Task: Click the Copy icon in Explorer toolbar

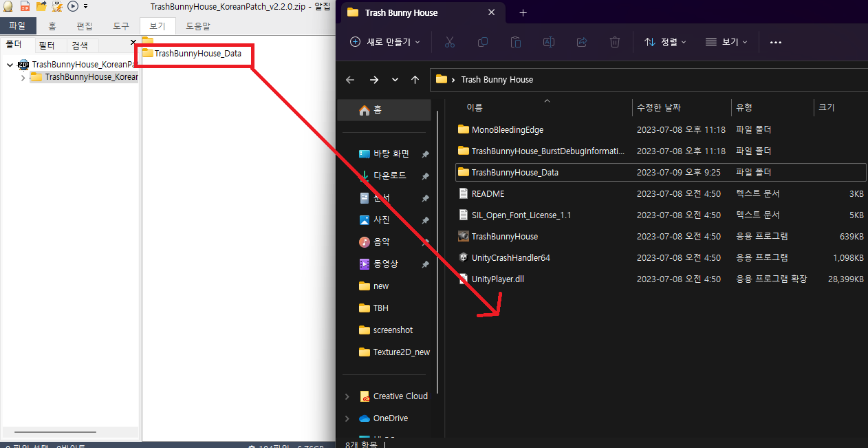Action: (x=483, y=42)
